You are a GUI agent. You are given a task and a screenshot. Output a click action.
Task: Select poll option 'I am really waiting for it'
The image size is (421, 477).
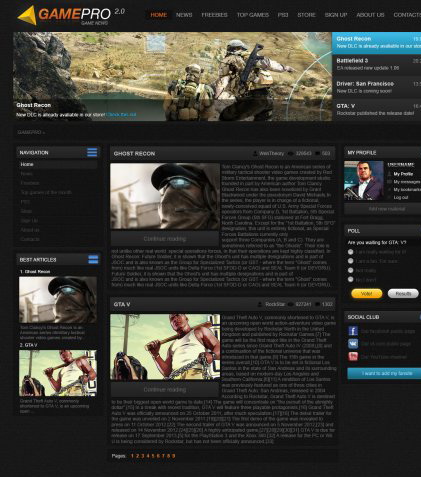coord(350,252)
